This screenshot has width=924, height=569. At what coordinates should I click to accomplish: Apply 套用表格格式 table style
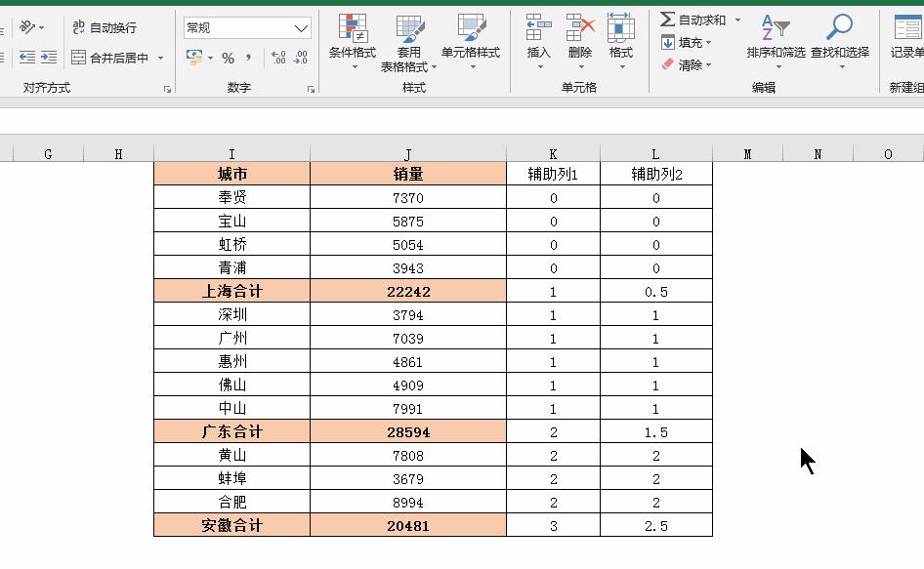[x=409, y=41]
